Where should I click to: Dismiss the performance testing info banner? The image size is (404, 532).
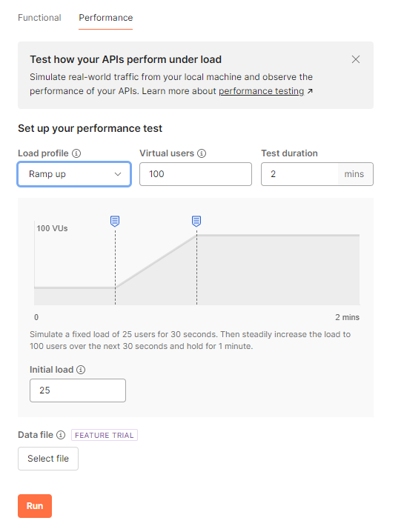pos(356,59)
